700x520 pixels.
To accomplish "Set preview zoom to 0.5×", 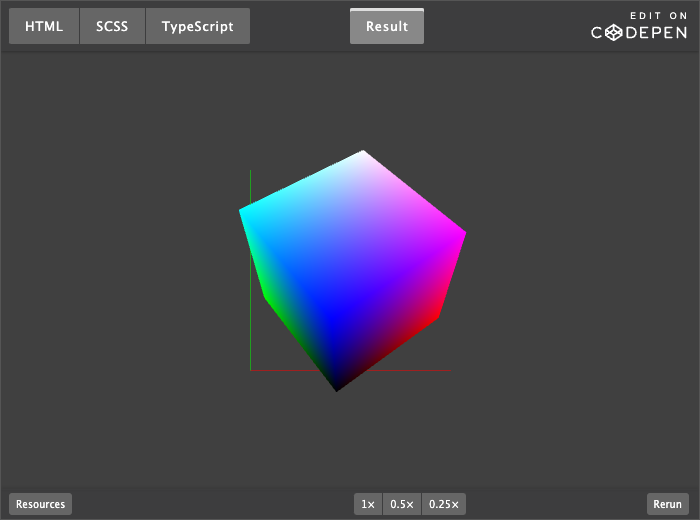I will click(402, 504).
